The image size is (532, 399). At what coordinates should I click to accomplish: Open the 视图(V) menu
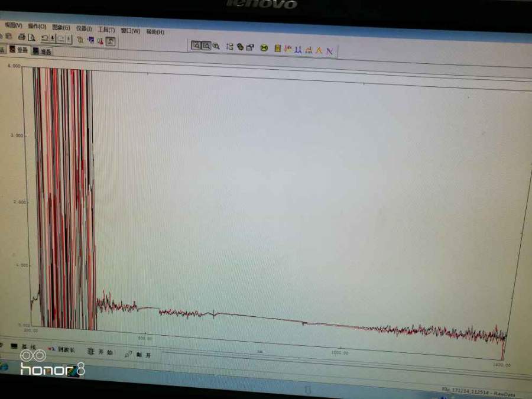pyautogui.click(x=14, y=25)
